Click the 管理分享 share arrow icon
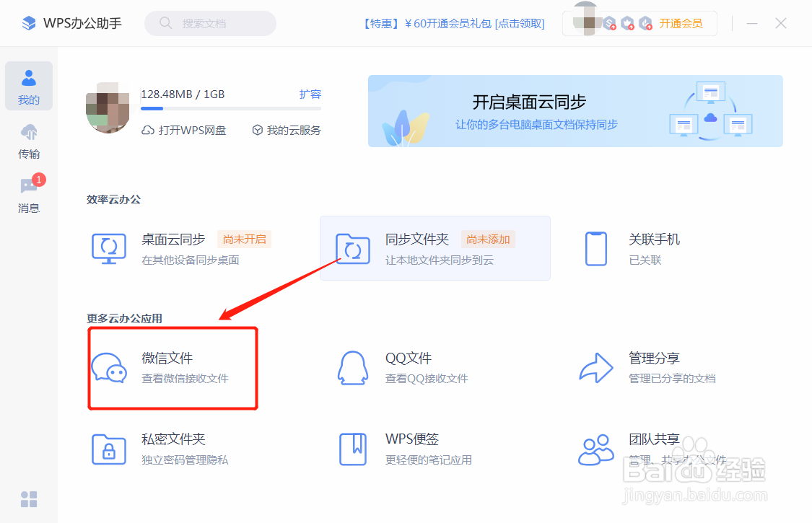Screen dimensions: 812x523 point(596,368)
